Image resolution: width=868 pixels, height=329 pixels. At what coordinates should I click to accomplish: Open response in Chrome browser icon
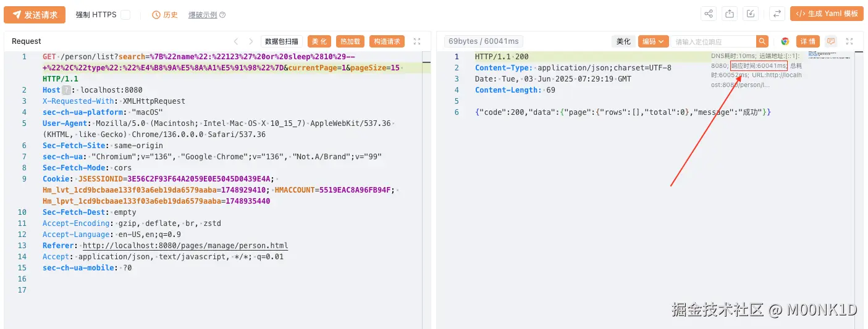(x=785, y=41)
